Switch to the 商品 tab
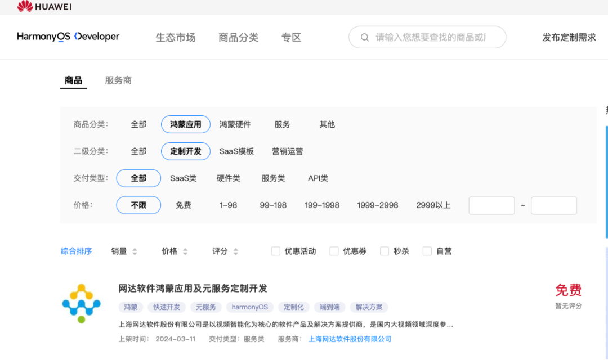This screenshot has height=364, width=608. pos(73,80)
